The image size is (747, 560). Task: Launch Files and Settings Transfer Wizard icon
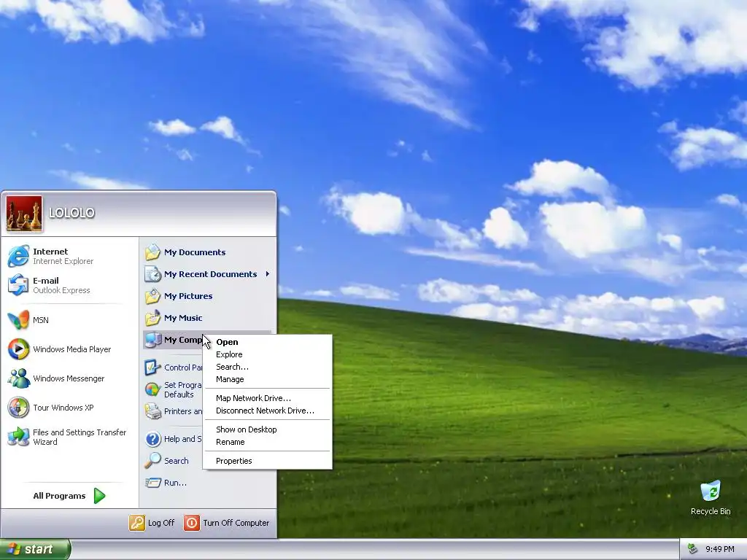pyautogui.click(x=18, y=437)
